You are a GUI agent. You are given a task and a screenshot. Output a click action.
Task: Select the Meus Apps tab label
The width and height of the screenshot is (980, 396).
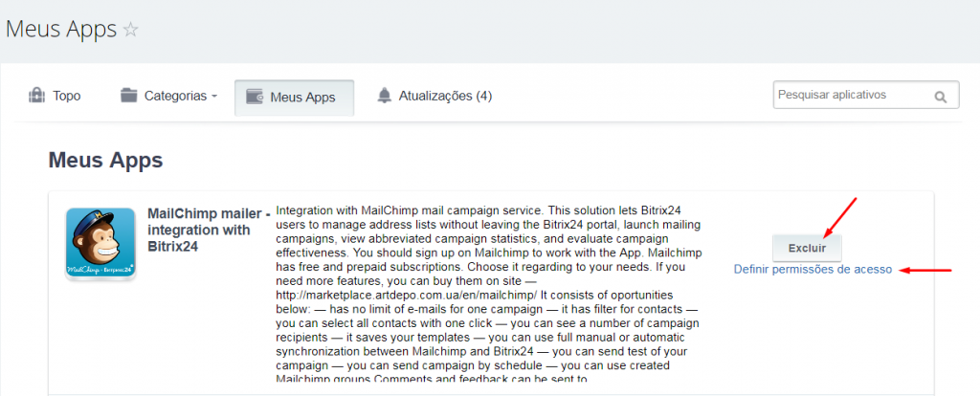coord(302,98)
